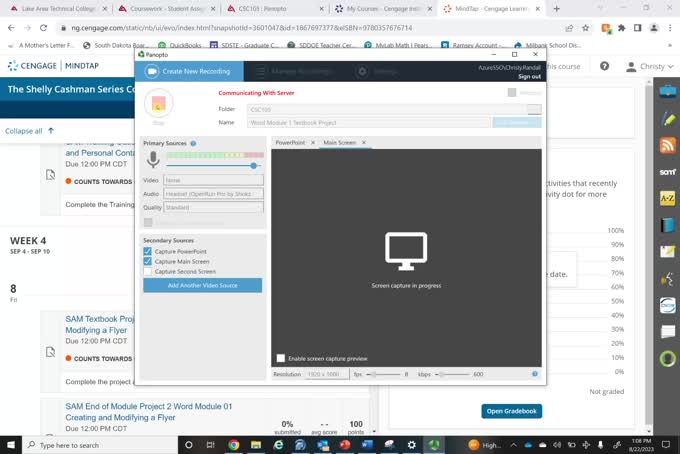
Task: Open the highlighter tool in MindTap sidebar
Action: pos(668,118)
